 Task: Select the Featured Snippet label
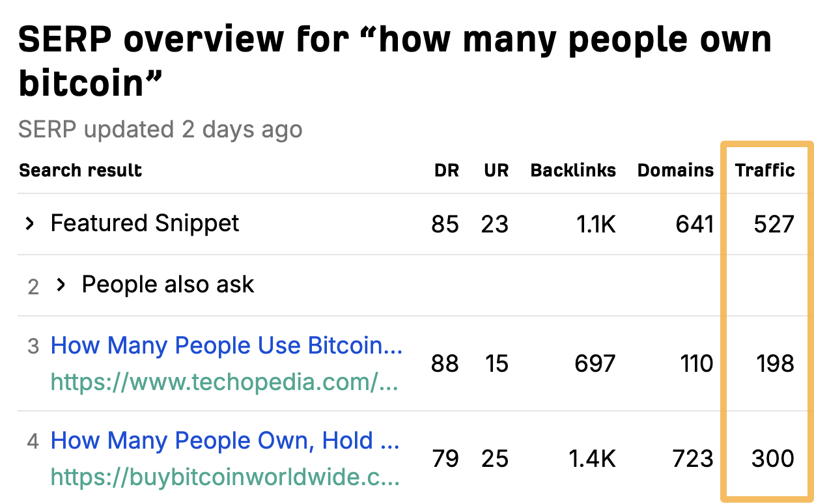(x=145, y=223)
